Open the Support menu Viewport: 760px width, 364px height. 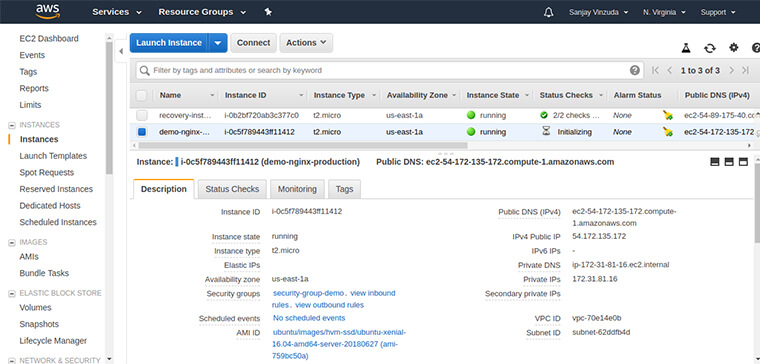(x=718, y=12)
